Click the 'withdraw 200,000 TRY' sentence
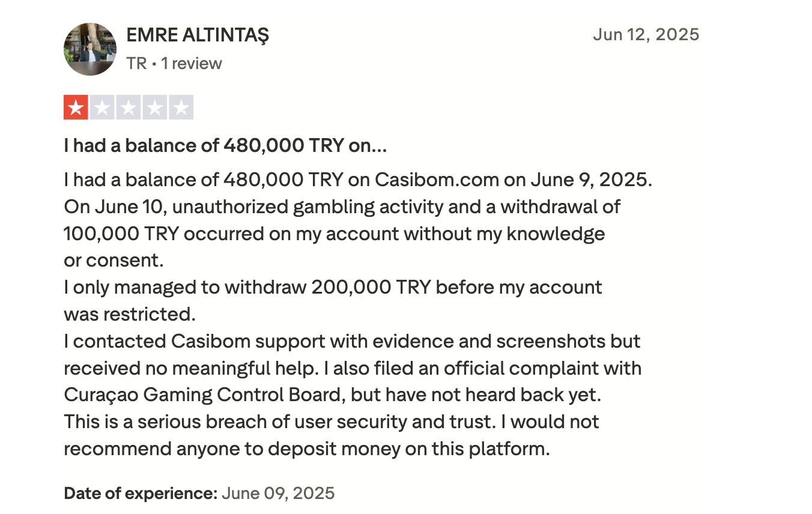Screen dimensions: 812x514 [333, 287]
